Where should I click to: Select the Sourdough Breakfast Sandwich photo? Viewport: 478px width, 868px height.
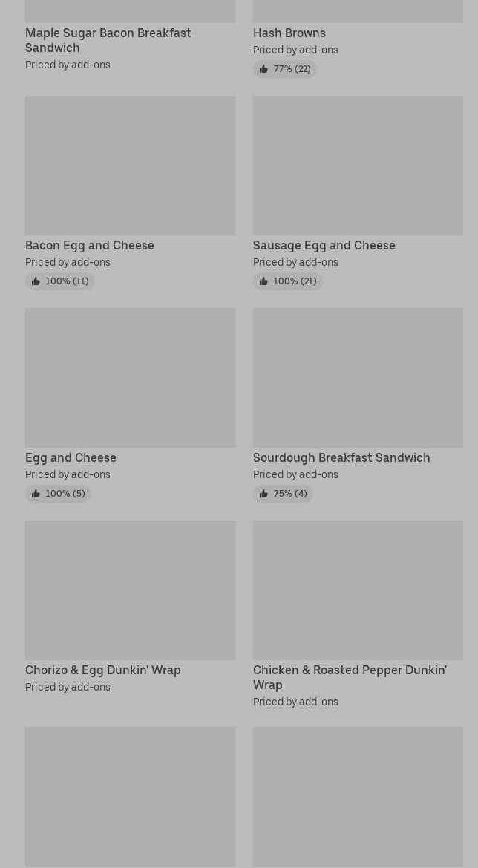pos(358,377)
